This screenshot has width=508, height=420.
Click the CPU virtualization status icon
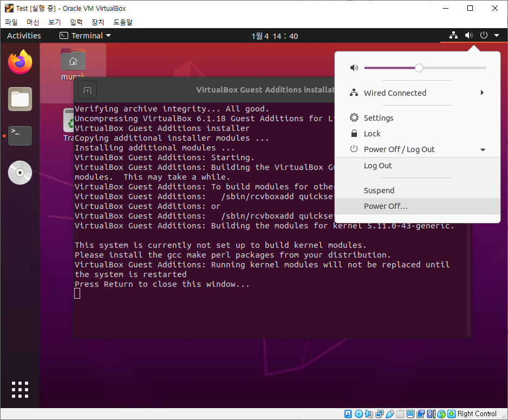tap(431, 414)
